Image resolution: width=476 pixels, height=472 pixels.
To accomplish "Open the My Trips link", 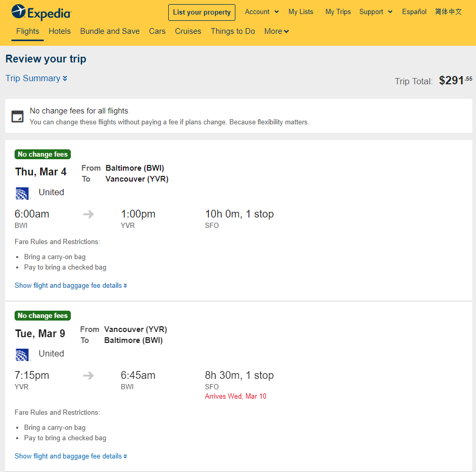I will coord(338,12).
